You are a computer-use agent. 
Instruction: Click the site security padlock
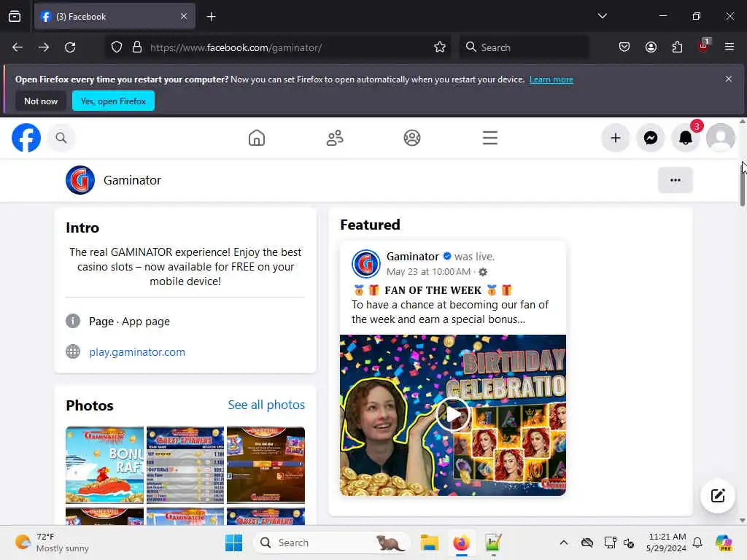[x=137, y=47]
